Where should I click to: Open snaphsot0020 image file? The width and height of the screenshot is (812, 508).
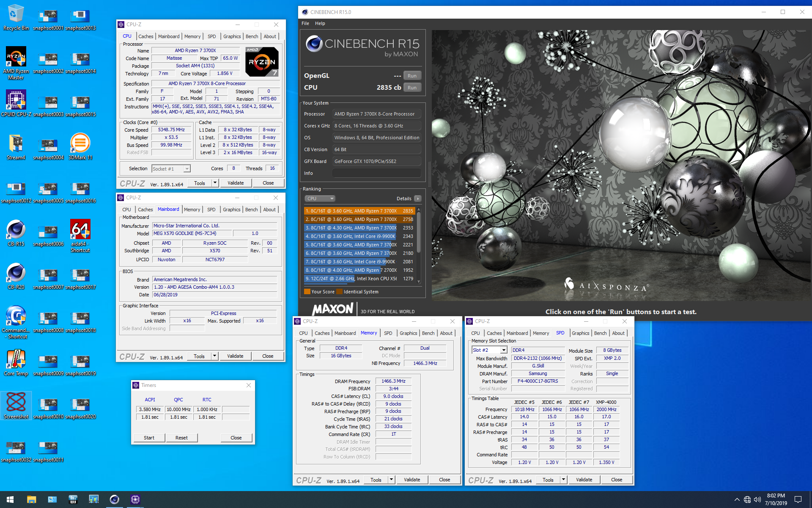click(80, 408)
